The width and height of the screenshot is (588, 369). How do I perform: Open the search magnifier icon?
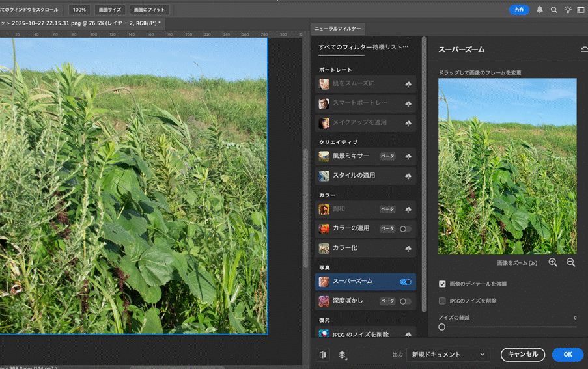553,10
